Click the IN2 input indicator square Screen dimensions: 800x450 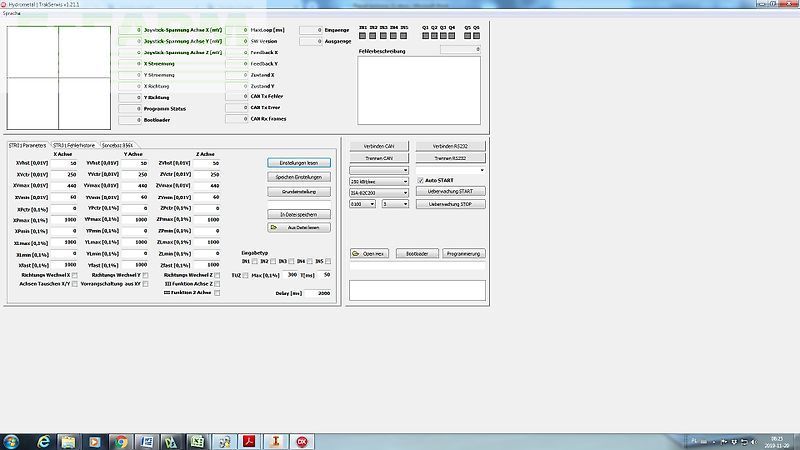tap(372, 36)
